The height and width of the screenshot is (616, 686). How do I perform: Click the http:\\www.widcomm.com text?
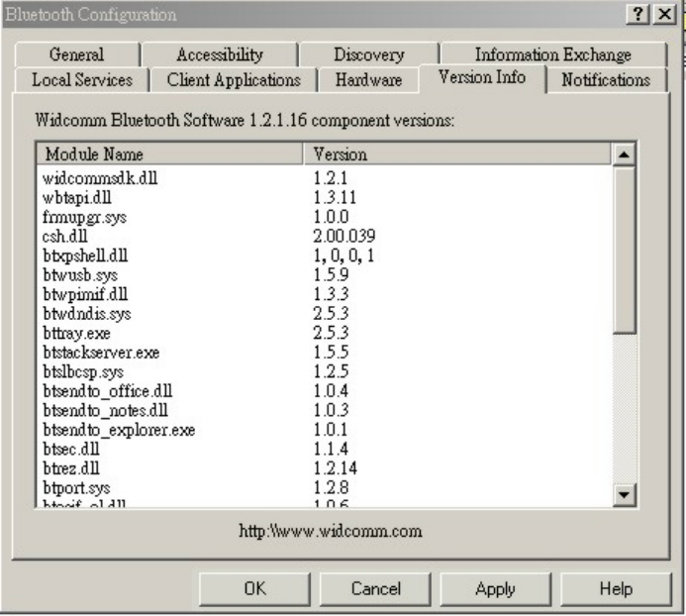pos(331,531)
